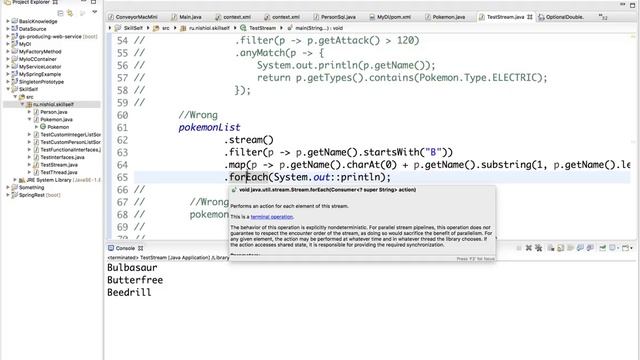This screenshot has height=360, width=640.
Task: Toggle Link with Editor in Project Explorer
Action: (70, 13)
